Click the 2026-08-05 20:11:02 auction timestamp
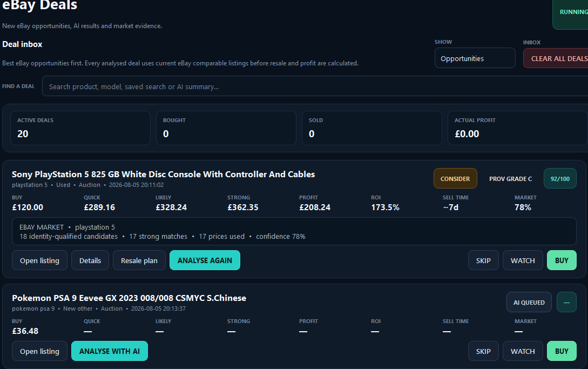 coord(136,185)
